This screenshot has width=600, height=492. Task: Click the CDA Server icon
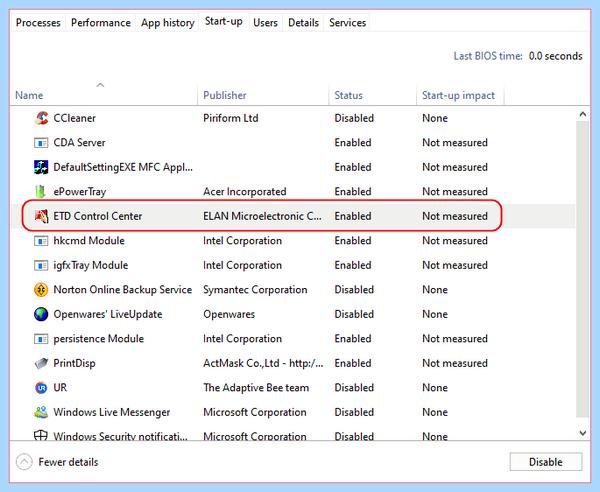[x=41, y=143]
